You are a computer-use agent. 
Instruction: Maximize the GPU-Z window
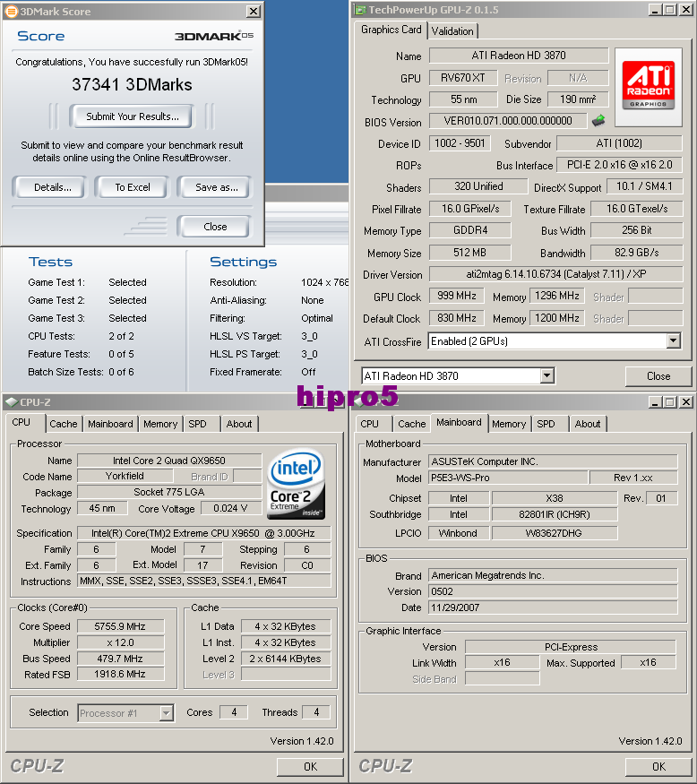pyautogui.click(x=670, y=10)
